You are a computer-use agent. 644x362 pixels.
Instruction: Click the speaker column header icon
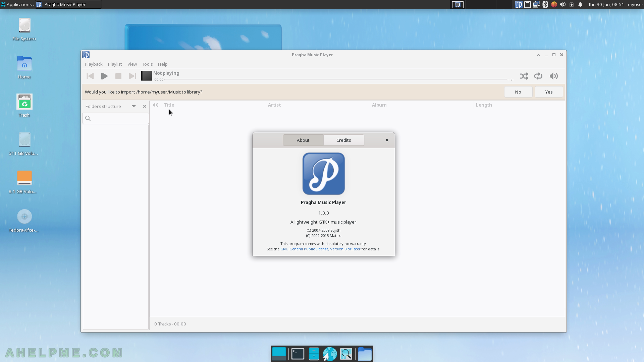156,105
